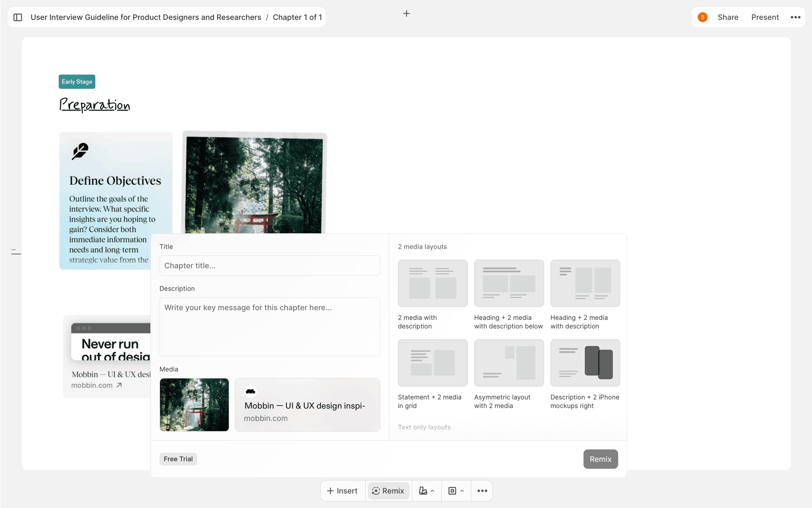Click the Preparation handwritten heading
Screen dimensions: 812x508
click(95, 105)
